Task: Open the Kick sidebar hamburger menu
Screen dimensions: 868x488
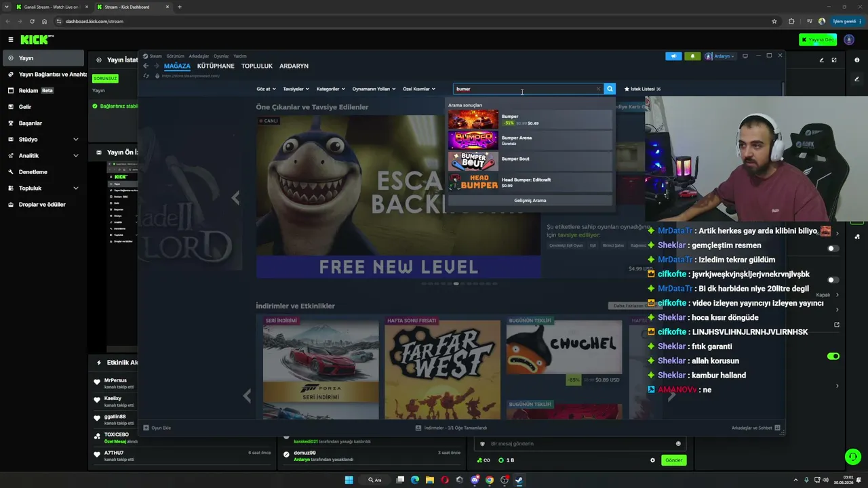Action: [11, 40]
